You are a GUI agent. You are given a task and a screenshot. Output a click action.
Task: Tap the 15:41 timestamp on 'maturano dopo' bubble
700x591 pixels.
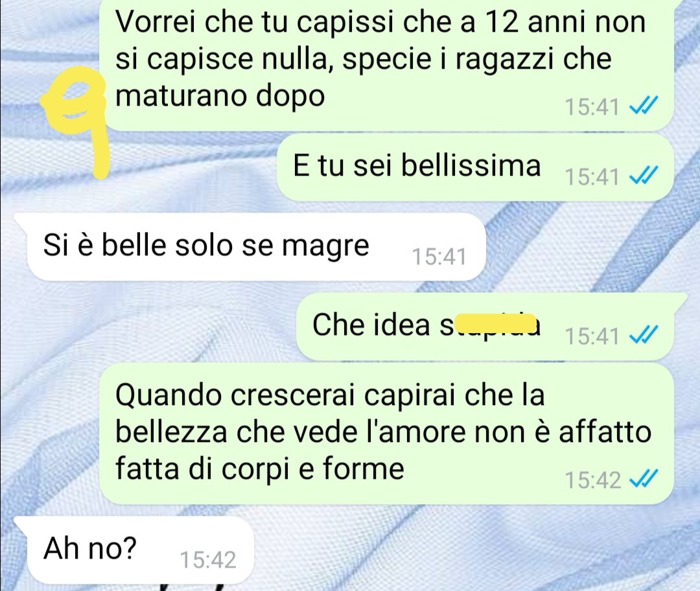(592, 107)
